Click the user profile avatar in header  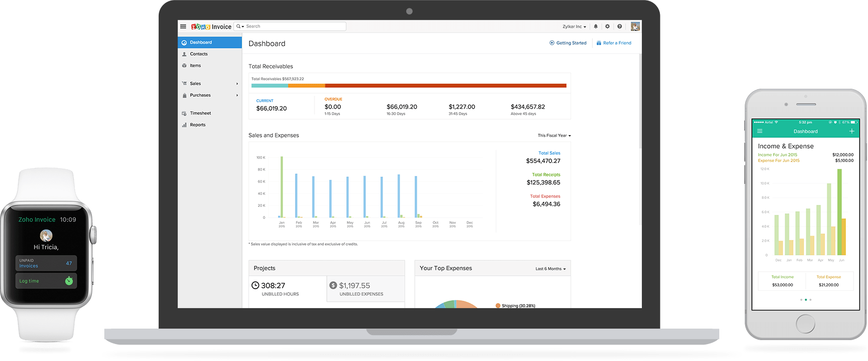(x=635, y=26)
